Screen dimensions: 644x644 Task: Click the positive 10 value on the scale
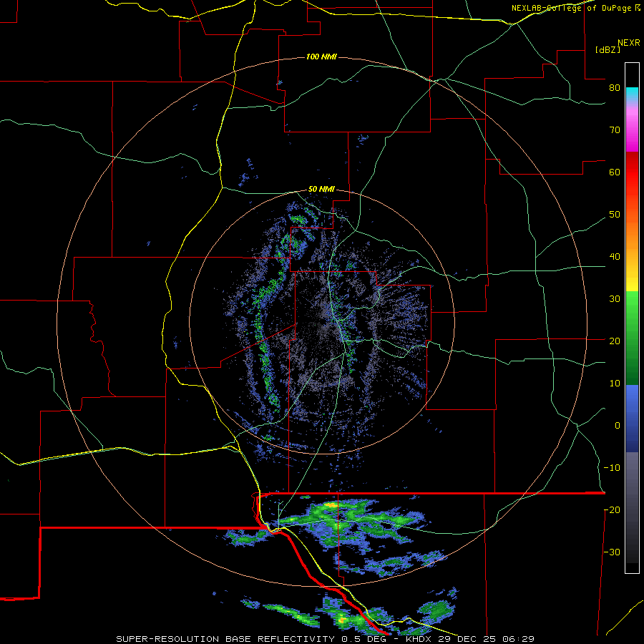[615, 384]
